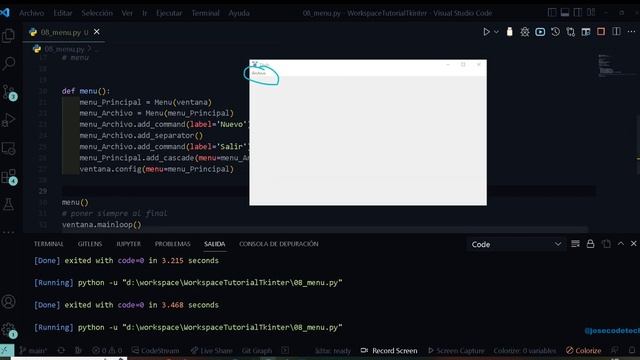Close the bottom panel
Screen dimensions: 640x360
tap(633, 244)
